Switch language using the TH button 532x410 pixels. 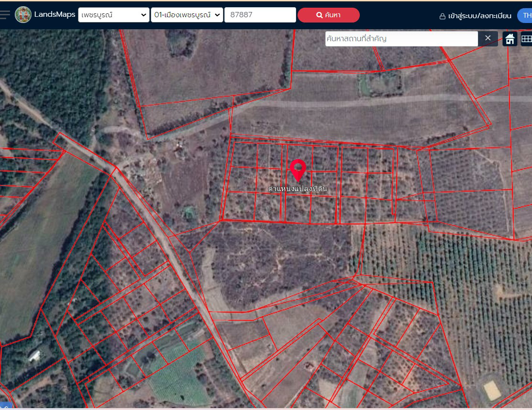point(526,15)
